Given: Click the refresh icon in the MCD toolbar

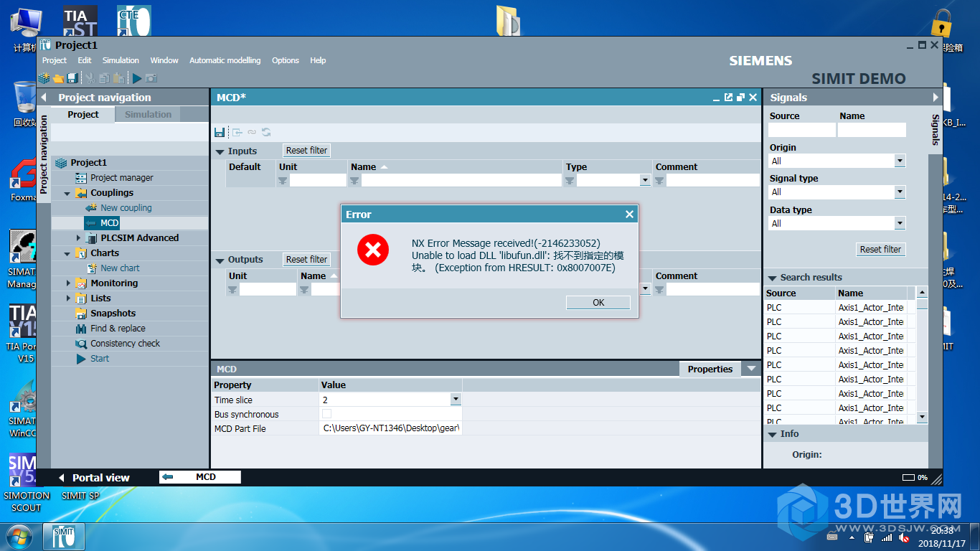Looking at the screenshot, I should (266, 132).
